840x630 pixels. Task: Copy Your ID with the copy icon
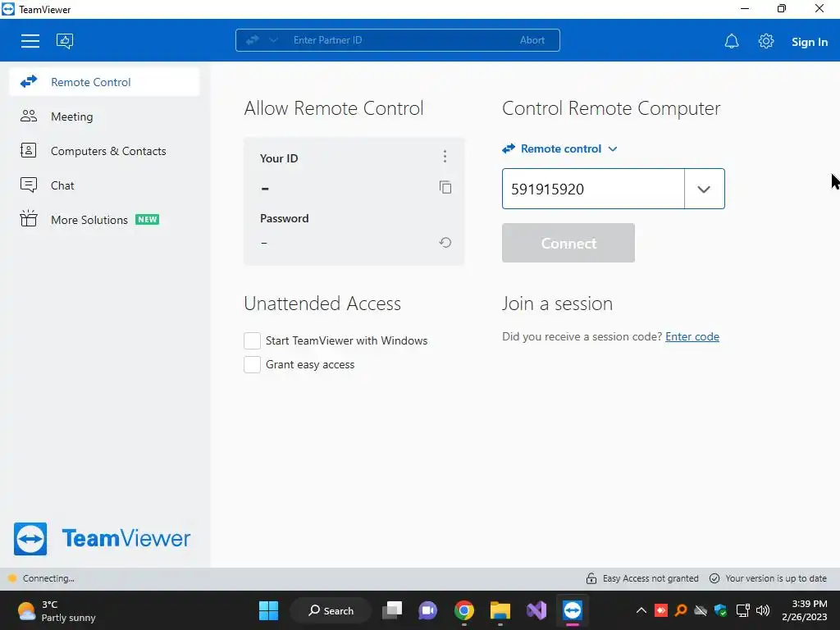[445, 187]
